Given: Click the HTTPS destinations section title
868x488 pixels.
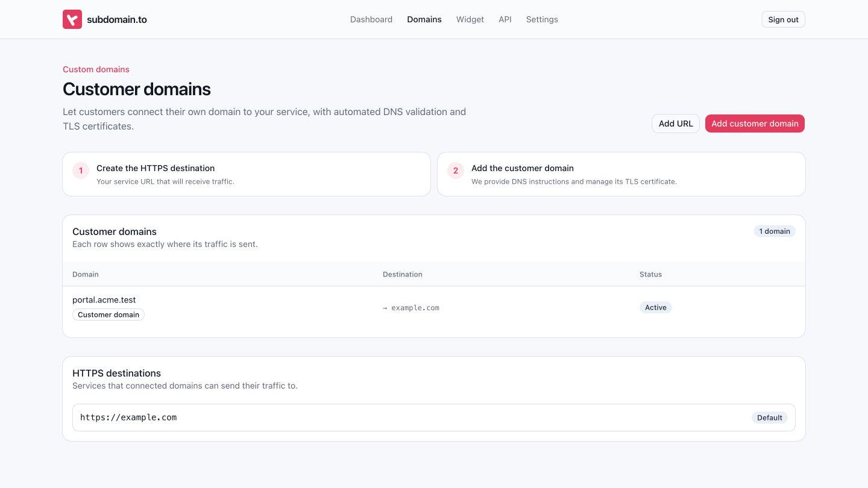Looking at the screenshot, I should pos(116,373).
